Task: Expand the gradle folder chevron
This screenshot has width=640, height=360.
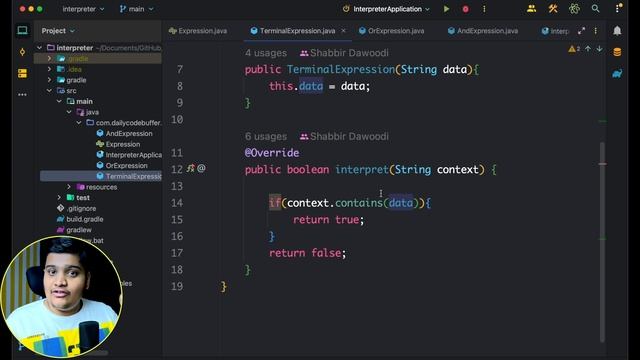Action: (x=49, y=80)
